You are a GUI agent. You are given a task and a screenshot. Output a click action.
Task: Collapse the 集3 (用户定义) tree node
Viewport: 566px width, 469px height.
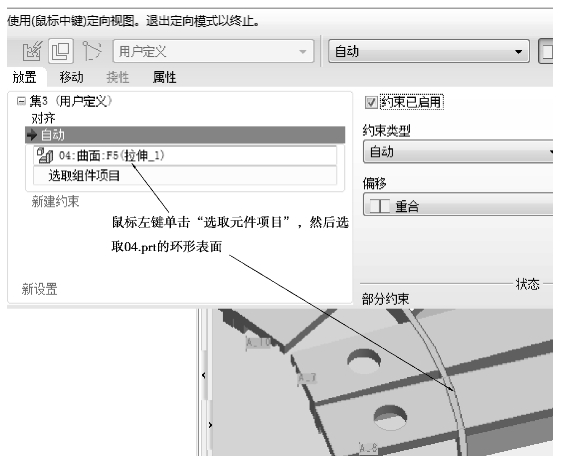21,101
